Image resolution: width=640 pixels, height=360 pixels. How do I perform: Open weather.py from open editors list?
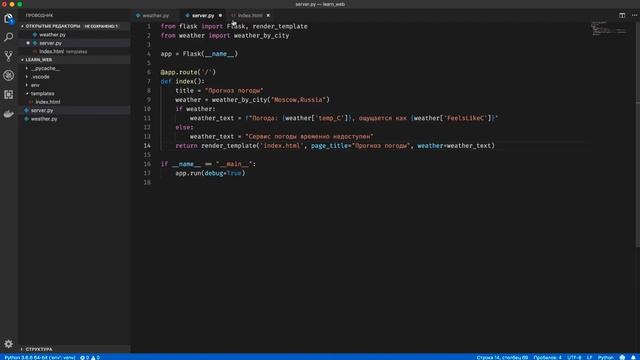52,35
